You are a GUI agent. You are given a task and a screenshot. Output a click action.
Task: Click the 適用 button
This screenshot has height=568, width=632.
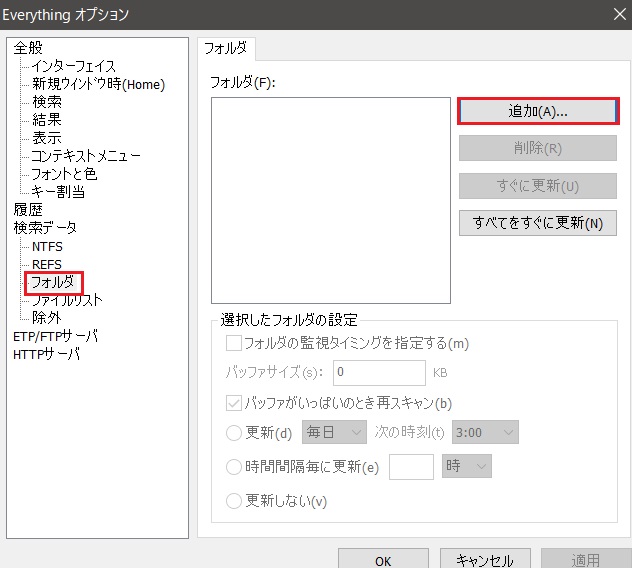coord(586,560)
